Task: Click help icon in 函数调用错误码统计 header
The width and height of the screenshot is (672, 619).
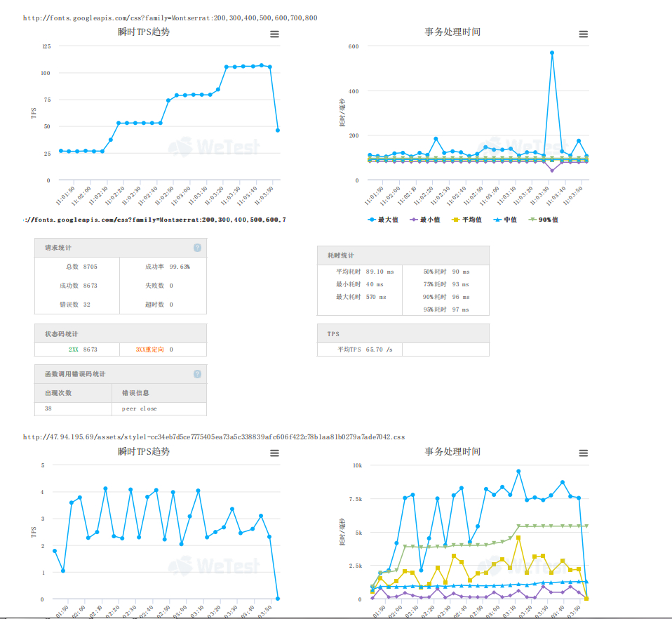Action: [197, 374]
